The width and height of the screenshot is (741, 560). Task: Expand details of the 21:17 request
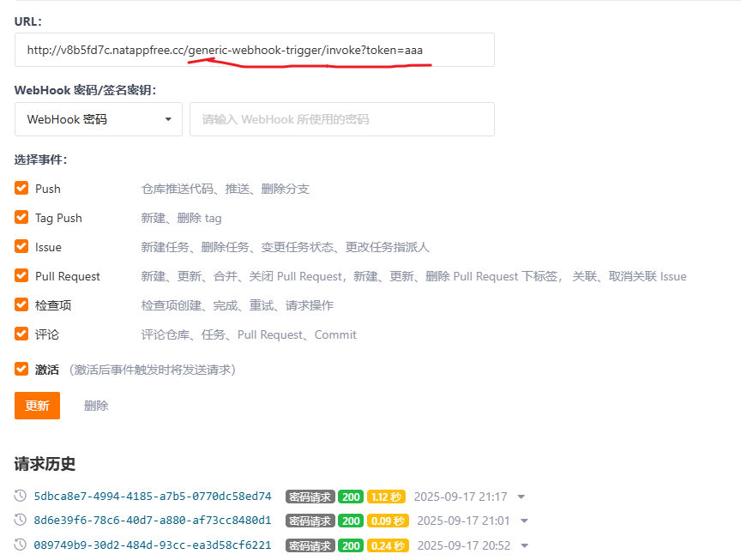click(x=521, y=497)
